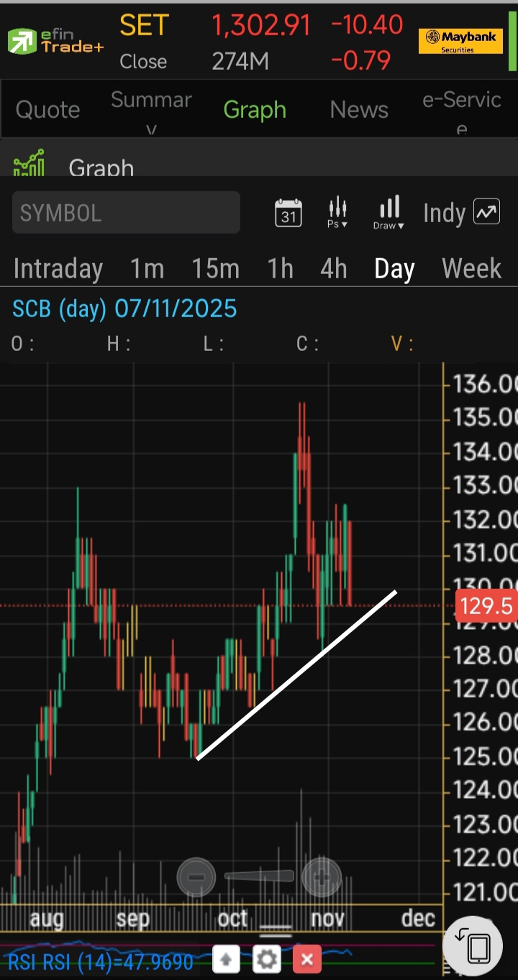Click the oct label on time axis

click(232, 918)
